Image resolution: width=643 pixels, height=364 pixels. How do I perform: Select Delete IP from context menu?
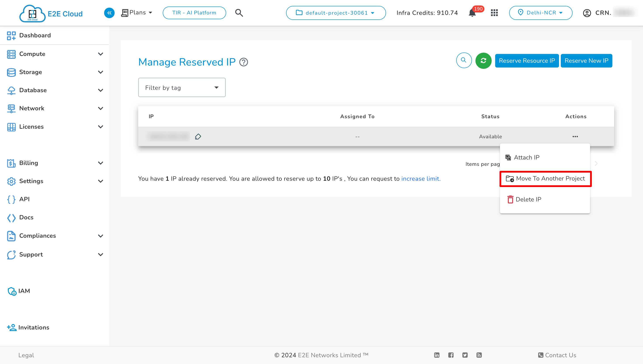[x=528, y=199]
